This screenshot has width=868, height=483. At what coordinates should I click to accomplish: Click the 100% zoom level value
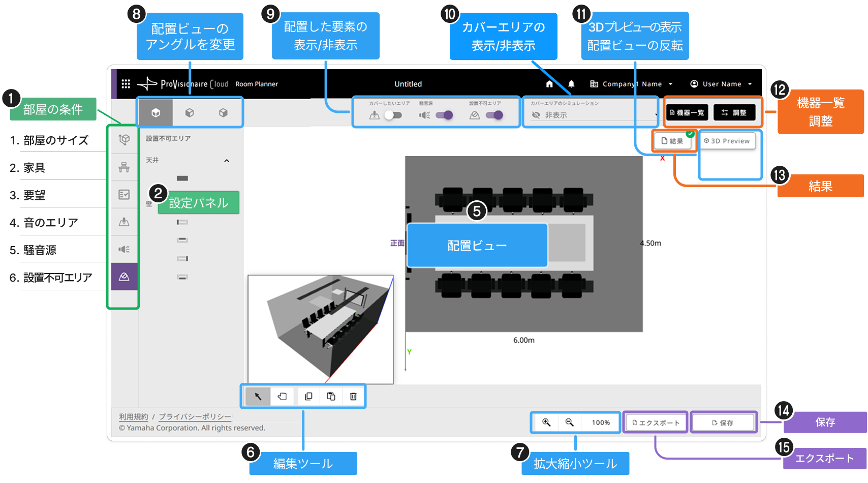click(601, 422)
